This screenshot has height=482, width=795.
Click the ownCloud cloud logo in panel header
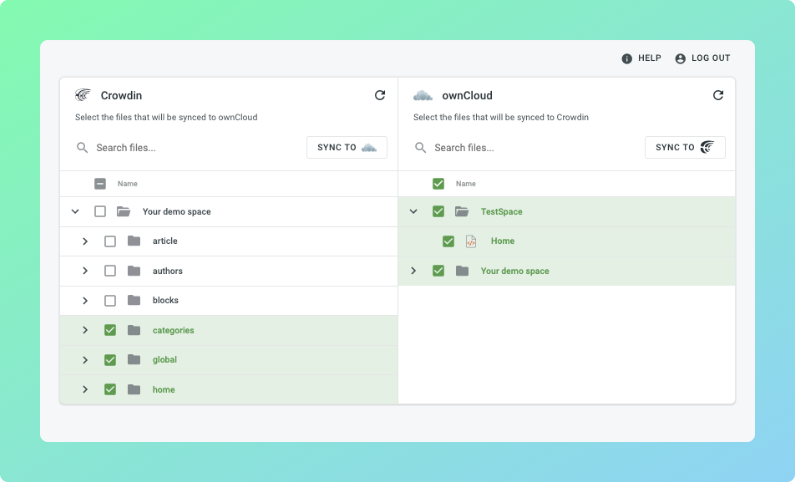422,95
